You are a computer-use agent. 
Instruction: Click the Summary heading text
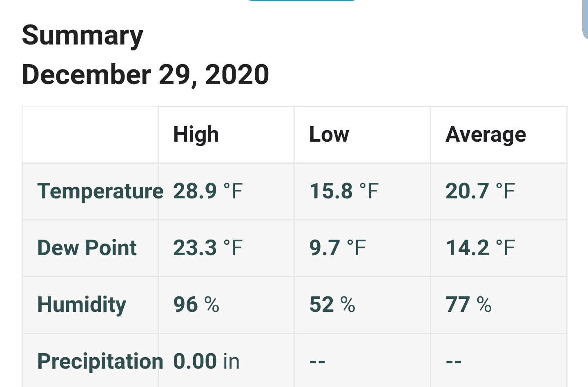point(82,36)
